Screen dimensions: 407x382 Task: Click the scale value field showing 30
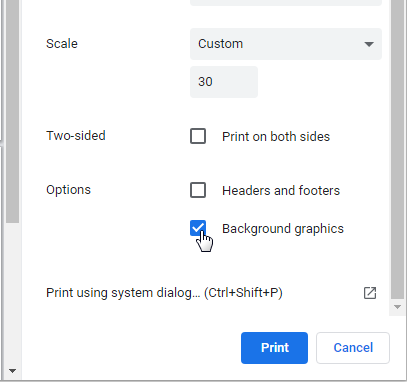224,82
